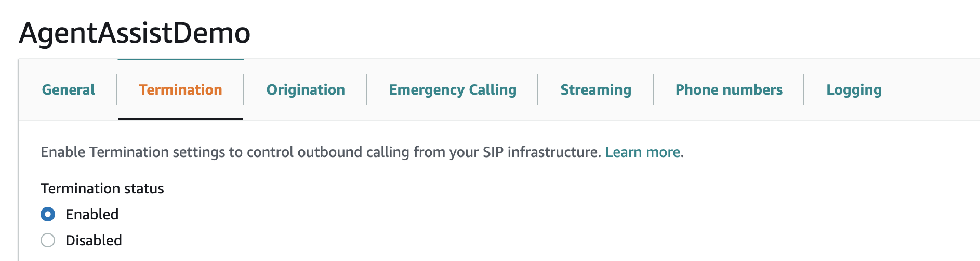The image size is (980, 261).
Task: Follow the Learn more link
Action: (643, 152)
